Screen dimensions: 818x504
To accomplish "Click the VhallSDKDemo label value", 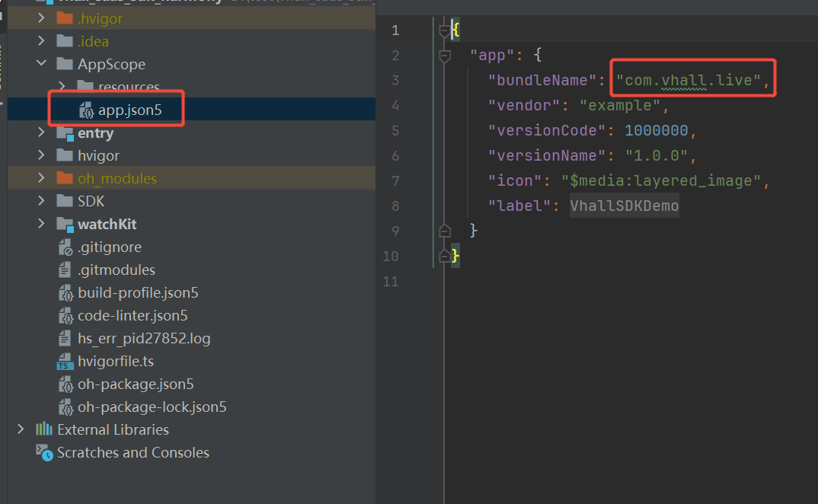I will 624,206.
